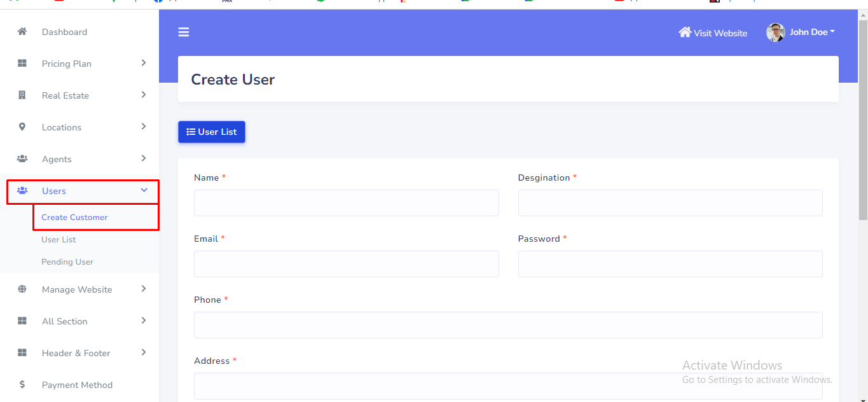Click the Dashboard home icon in sidebar

pyautogui.click(x=22, y=32)
